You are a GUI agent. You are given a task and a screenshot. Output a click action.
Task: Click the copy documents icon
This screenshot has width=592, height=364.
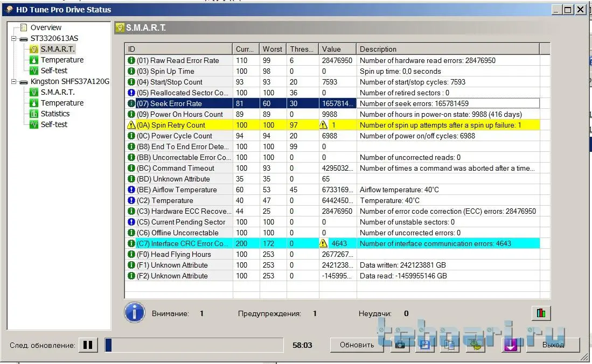(450, 345)
